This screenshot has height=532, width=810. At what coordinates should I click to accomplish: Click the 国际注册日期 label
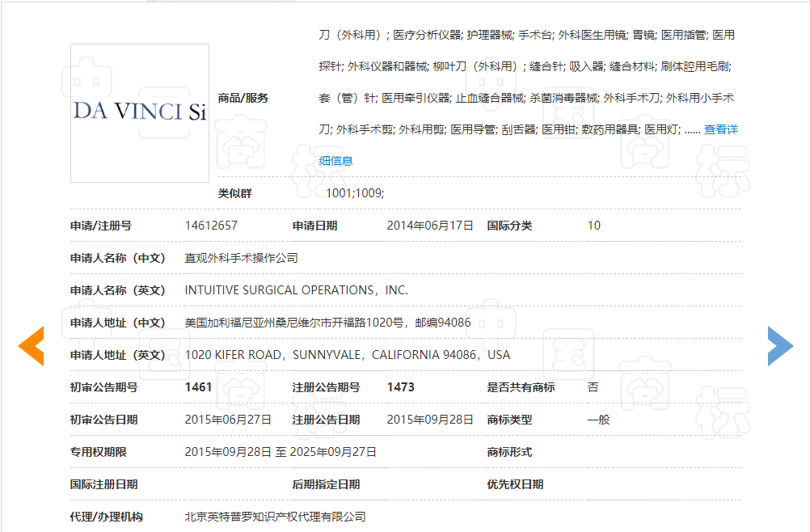(x=103, y=484)
